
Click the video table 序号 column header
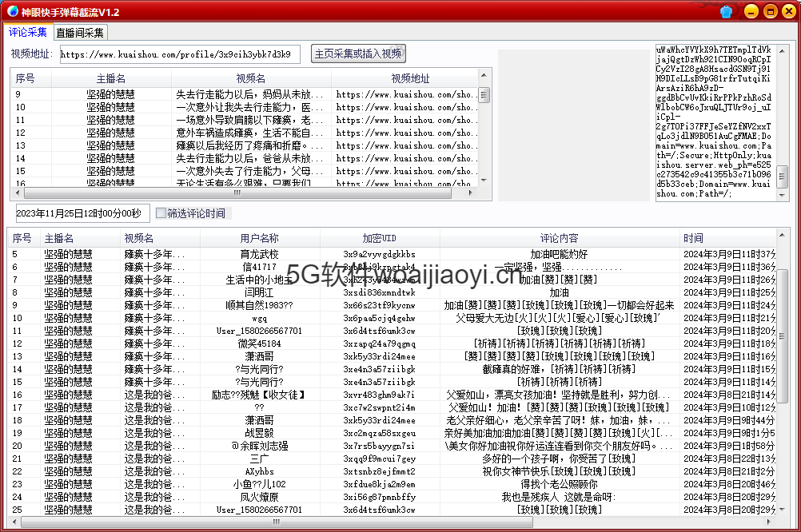pyautogui.click(x=31, y=78)
